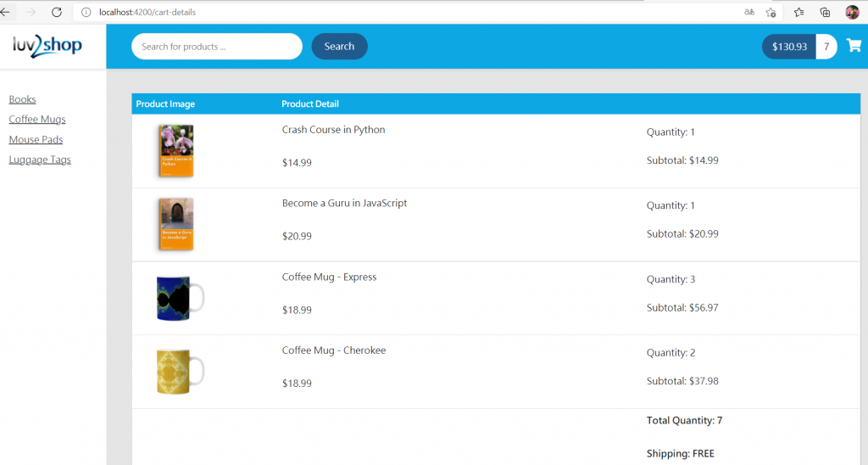This screenshot has height=465, width=868.
Task: Reload the page with refresh icon
Action: [57, 12]
